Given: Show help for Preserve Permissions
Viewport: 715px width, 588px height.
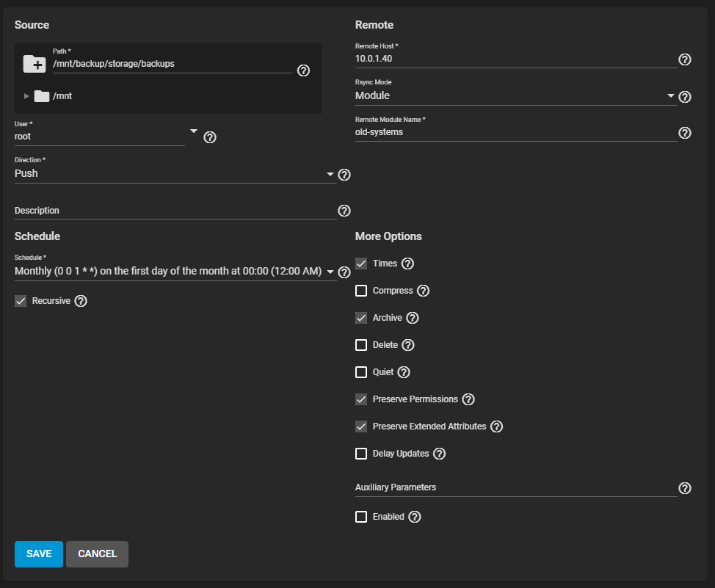Looking at the screenshot, I should pos(468,399).
